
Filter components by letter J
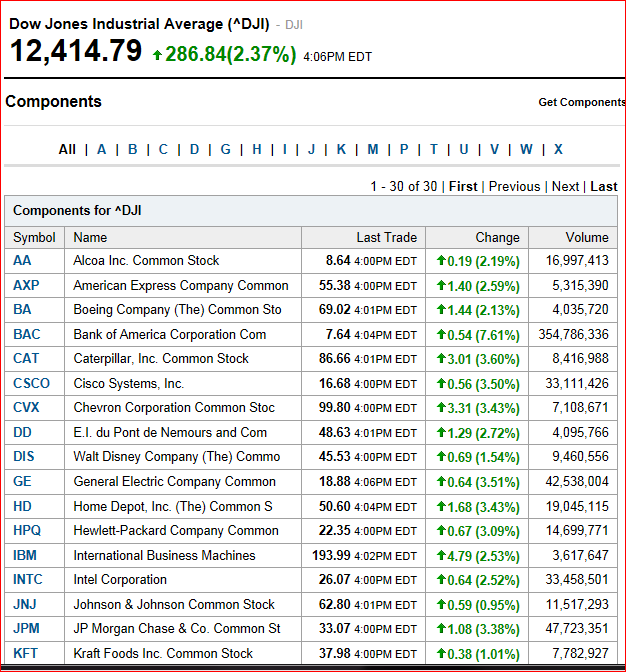[x=312, y=149]
